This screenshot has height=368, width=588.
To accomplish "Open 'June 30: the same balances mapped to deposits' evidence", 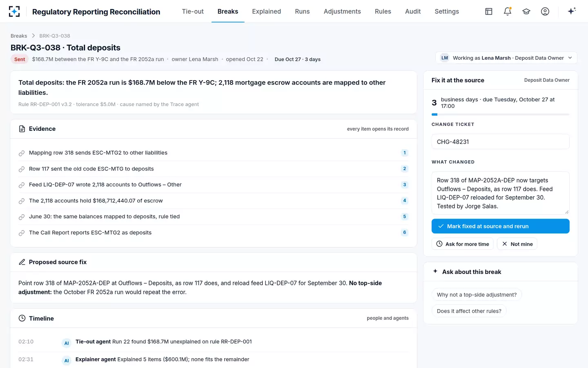I will click(x=214, y=217).
